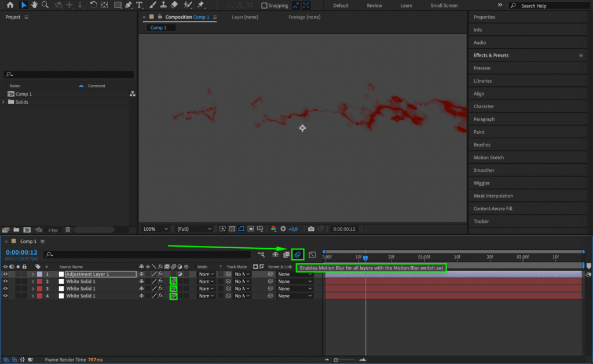The width and height of the screenshot is (593, 364).
Task: Take a snapshot of the composition
Action: [x=310, y=229]
